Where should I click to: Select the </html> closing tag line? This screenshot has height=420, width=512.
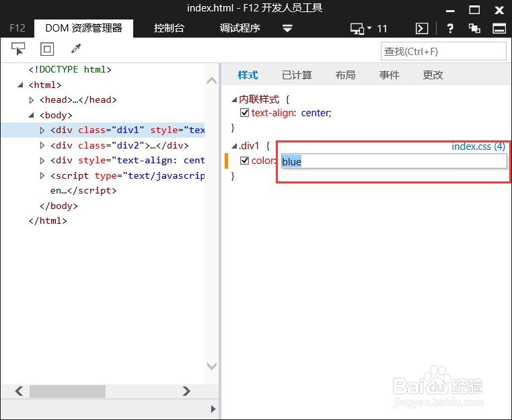(48, 221)
